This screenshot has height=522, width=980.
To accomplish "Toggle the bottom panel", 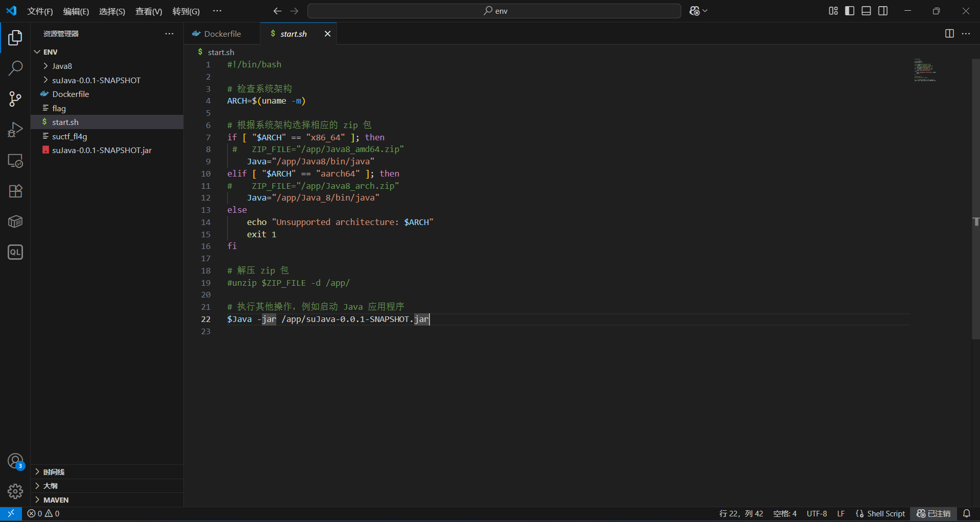I will click(866, 11).
